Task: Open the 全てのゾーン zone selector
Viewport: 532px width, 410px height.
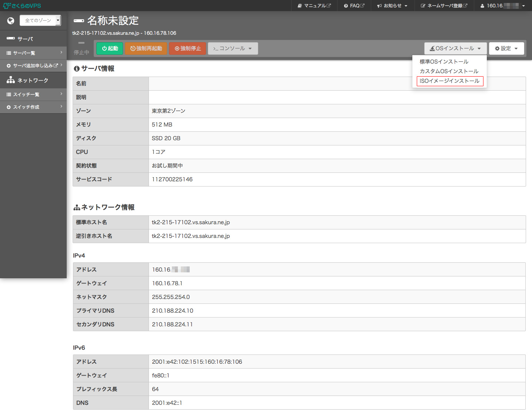Action: coord(40,20)
